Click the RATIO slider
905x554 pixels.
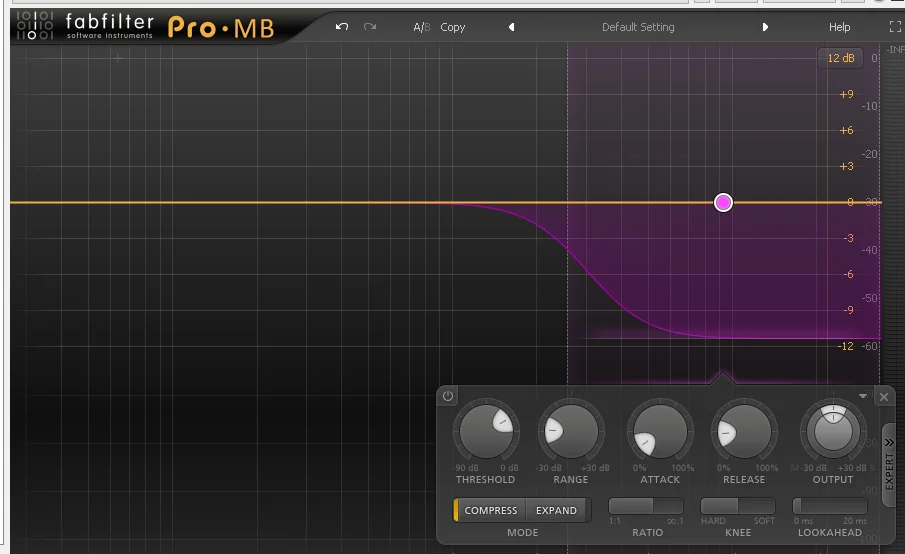(646, 506)
